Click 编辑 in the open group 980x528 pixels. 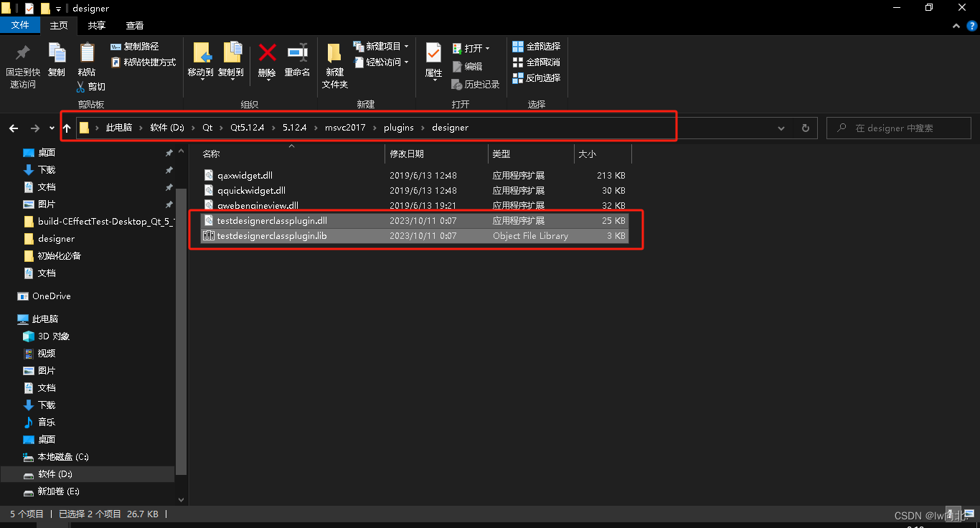pyautogui.click(x=467, y=66)
